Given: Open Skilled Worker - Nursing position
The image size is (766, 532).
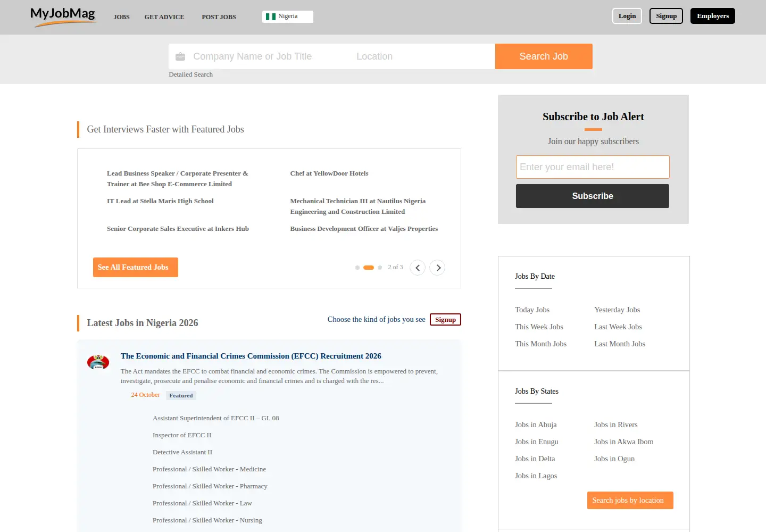Looking at the screenshot, I should [x=207, y=520].
